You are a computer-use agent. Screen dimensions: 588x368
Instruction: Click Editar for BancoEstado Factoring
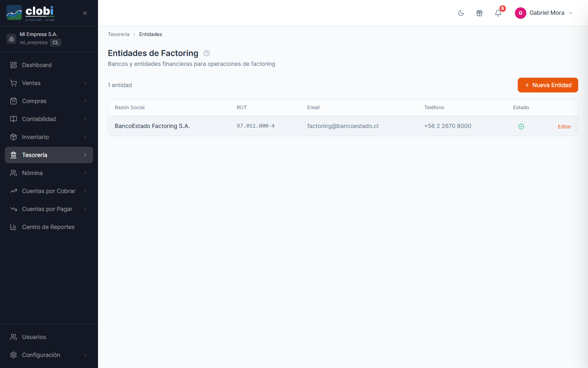point(564,127)
